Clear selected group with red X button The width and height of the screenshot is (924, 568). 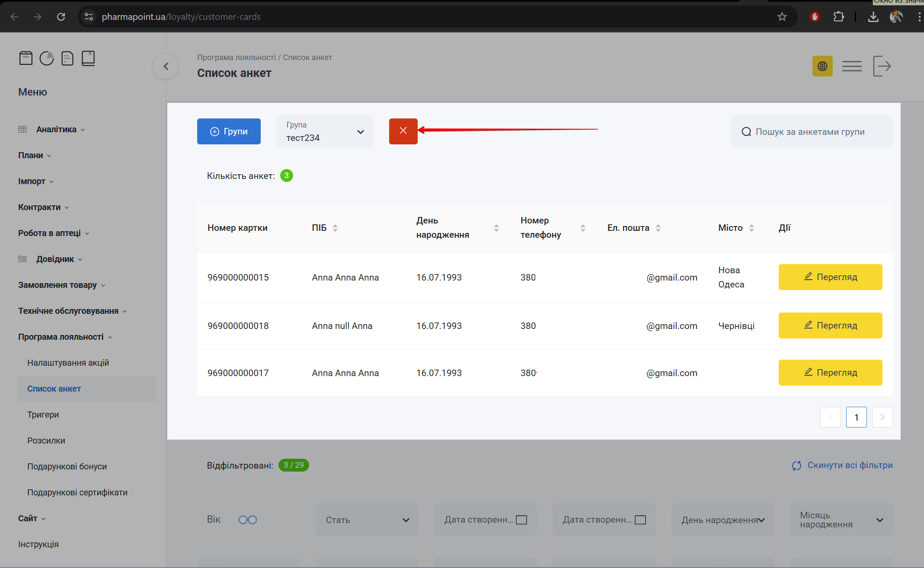(x=403, y=131)
